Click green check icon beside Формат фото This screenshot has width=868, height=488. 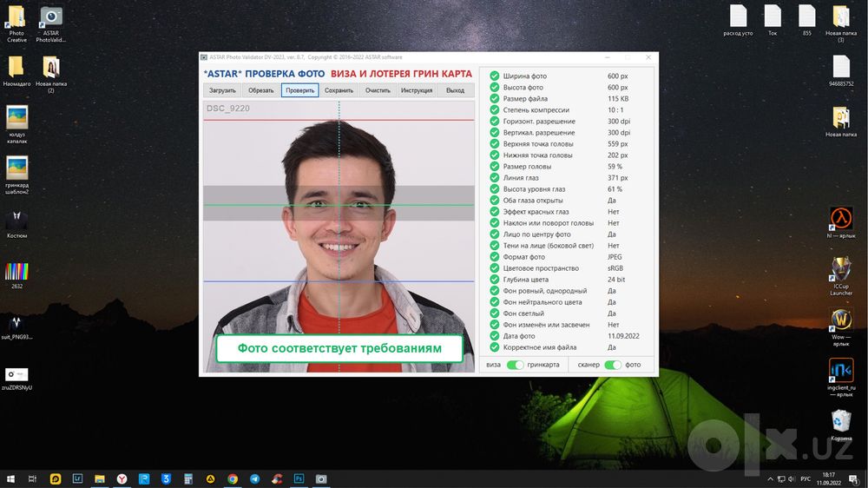[x=495, y=256]
